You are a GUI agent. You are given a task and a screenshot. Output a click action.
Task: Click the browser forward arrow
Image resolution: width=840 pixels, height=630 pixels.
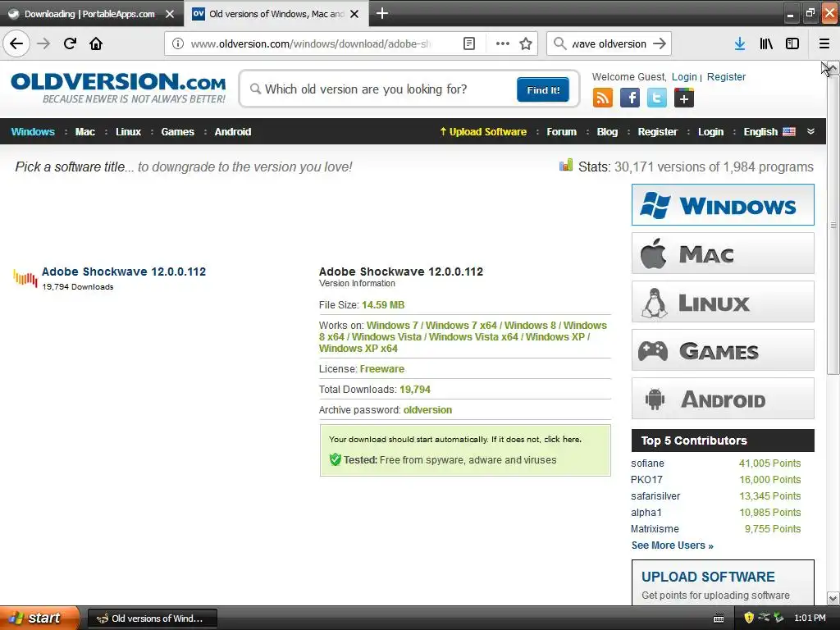(x=43, y=43)
